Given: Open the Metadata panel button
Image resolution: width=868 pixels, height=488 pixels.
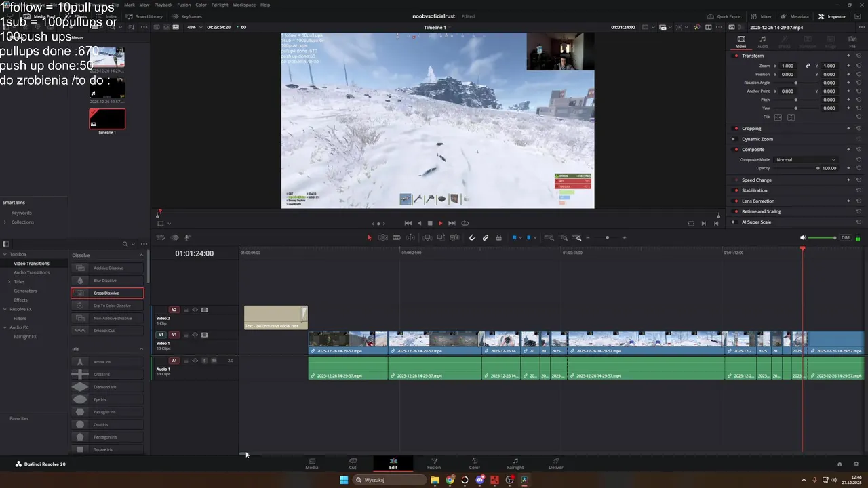Looking at the screenshot, I should [795, 16].
